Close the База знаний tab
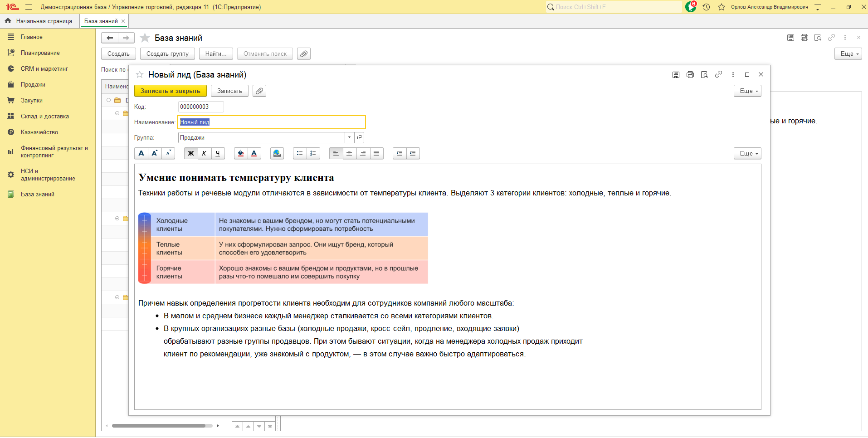Image resolution: width=868 pixels, height=438 pixels. click(123, 21)
